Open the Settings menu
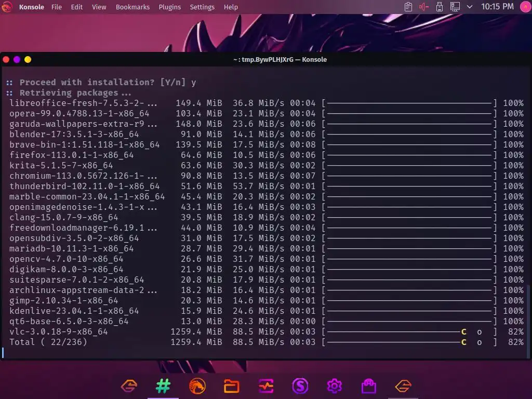Viewport: 532px width, 399px height. click(202, 7)
